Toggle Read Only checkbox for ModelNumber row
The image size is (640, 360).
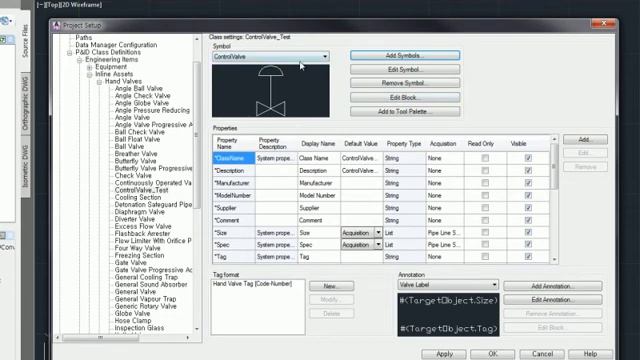click(485, 196)
